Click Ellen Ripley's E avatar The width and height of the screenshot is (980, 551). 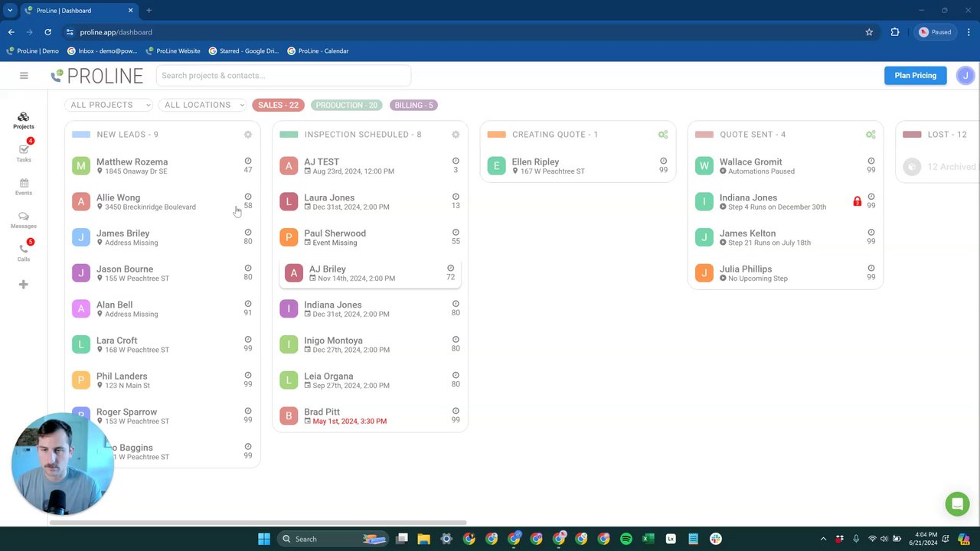pos(497,166)
